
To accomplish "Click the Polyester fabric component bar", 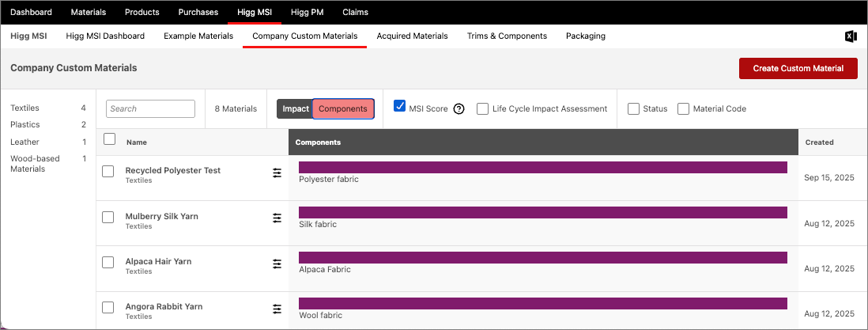I will click(x=543, y=167).
